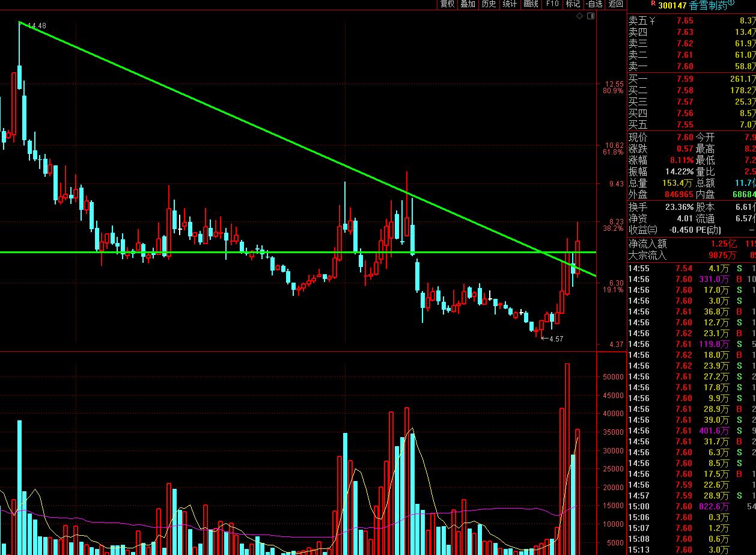Click the stock name 香雪制药
756x555 pixels.
click(709, 5)
